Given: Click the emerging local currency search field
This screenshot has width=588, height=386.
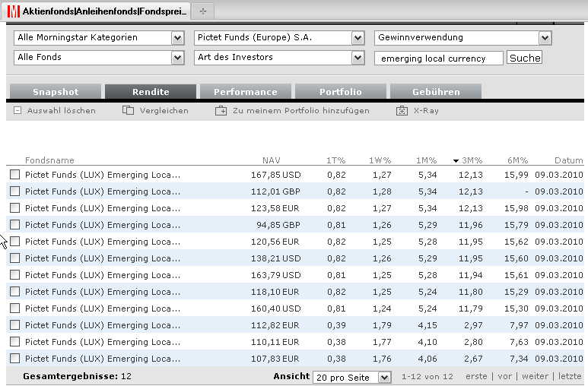Looking at the screenshot, I should tap(439, 59).
